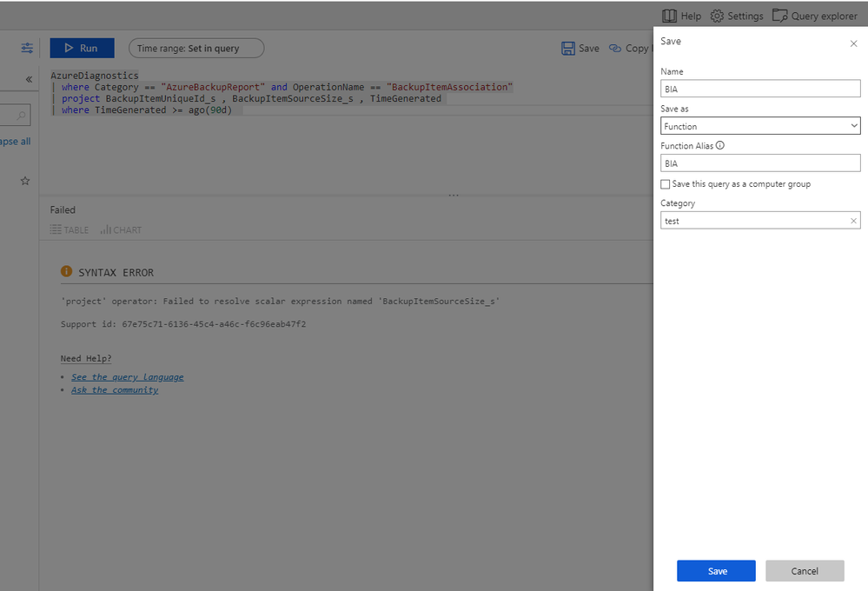The height and width of the screenshot is (591, 868).
Task: Clear the Category field with X
Action: pyautogui.click(x=853, y=221)
